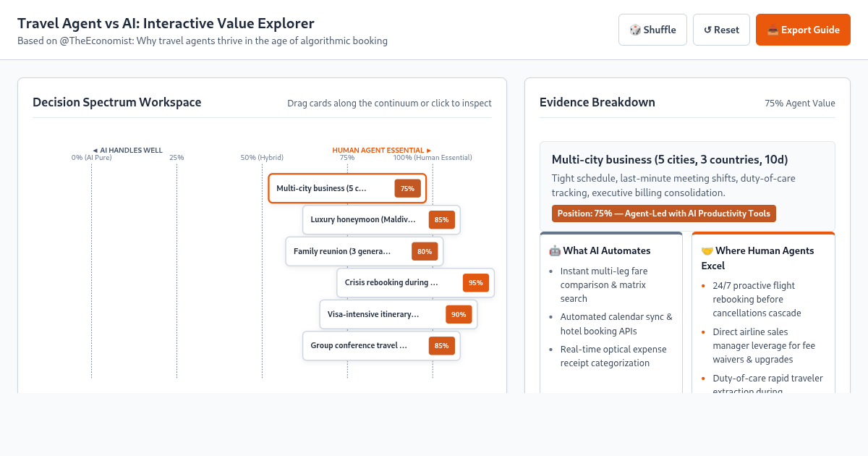Inspect the Luxury honeymoon card
The width and height of the screenshot is (868, 456).
pos(381,219)
